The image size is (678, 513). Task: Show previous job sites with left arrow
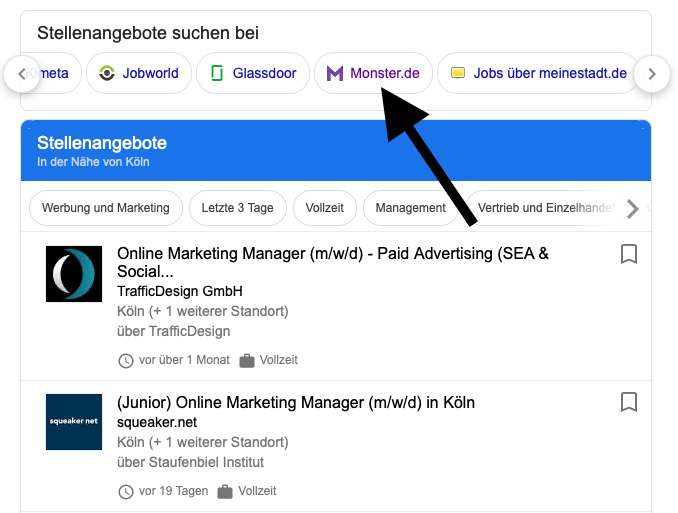coord(22,74)
